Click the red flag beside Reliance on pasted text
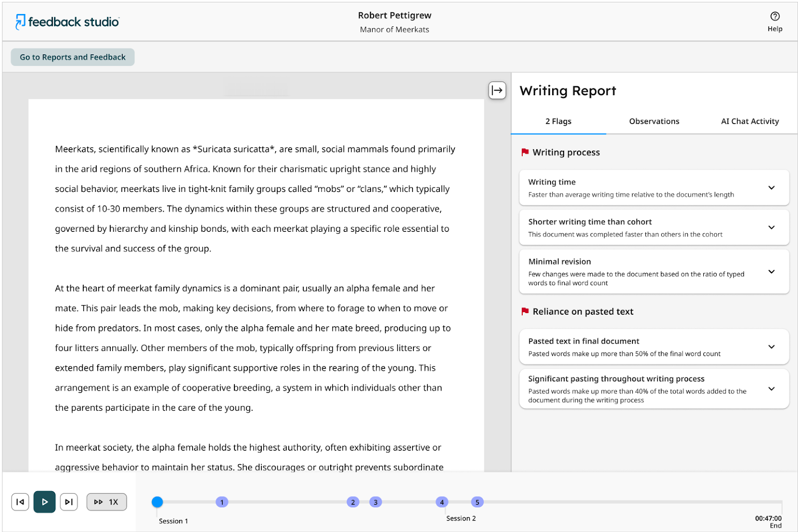 [x=525, y=311]
